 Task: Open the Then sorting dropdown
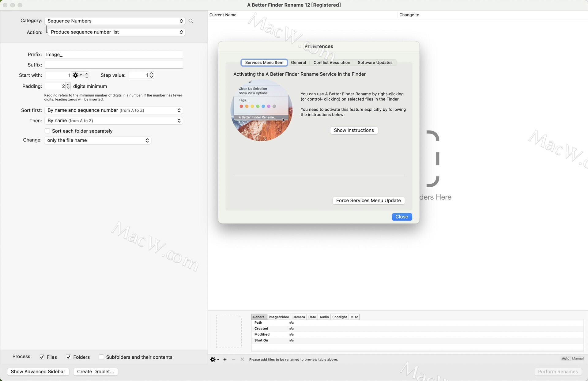point(114,121)
